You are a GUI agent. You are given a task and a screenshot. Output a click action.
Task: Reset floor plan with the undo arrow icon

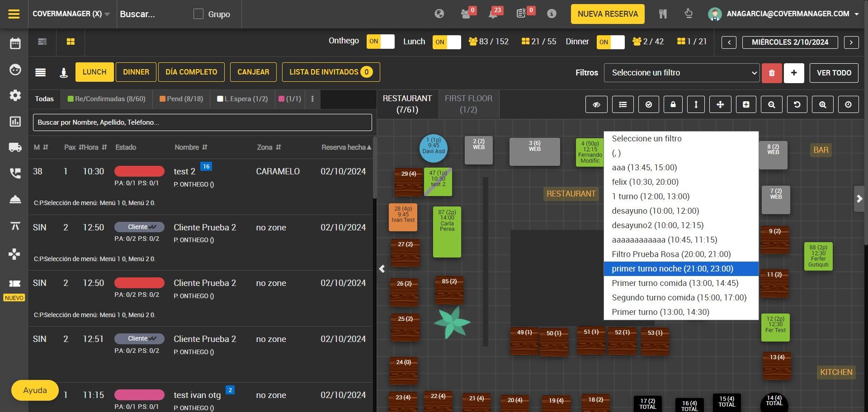click(x=797, y=104)
